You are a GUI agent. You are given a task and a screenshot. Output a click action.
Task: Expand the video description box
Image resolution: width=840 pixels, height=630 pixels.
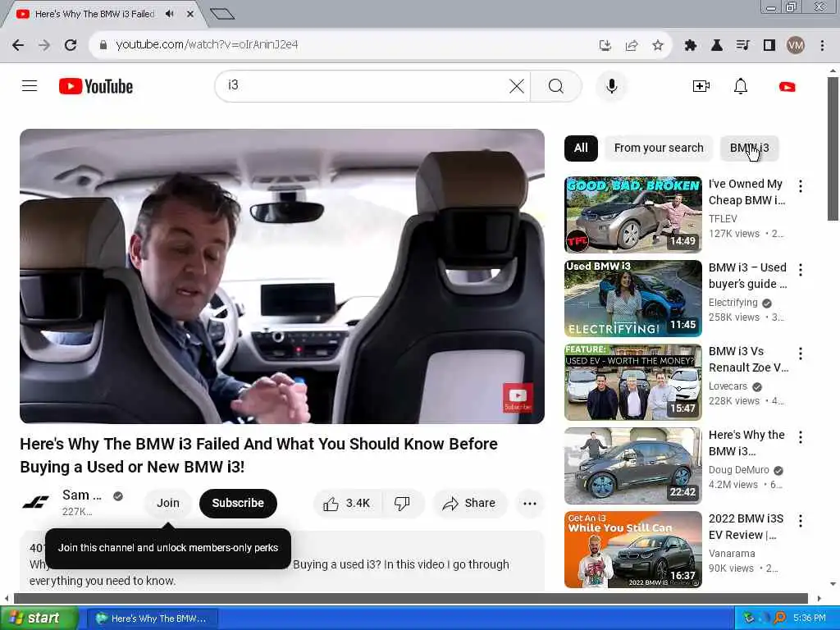pyautogui.click(x=282, y=561)
